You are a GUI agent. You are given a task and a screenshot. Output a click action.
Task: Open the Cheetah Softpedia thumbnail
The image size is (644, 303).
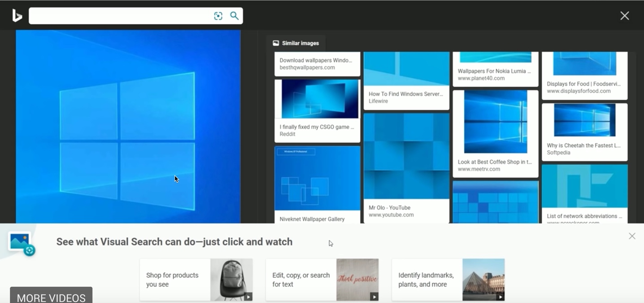pyautogui.click(x=585, y=120)
